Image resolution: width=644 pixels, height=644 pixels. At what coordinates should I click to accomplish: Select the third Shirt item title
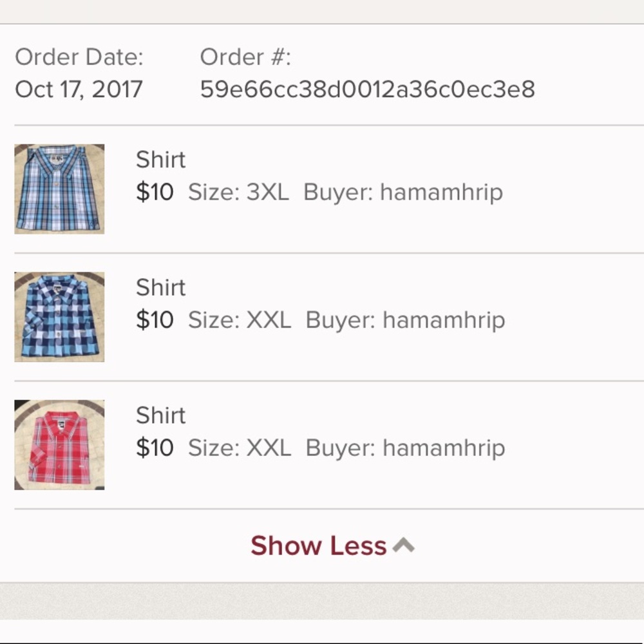pyautogui.click(x=160, y=415)
